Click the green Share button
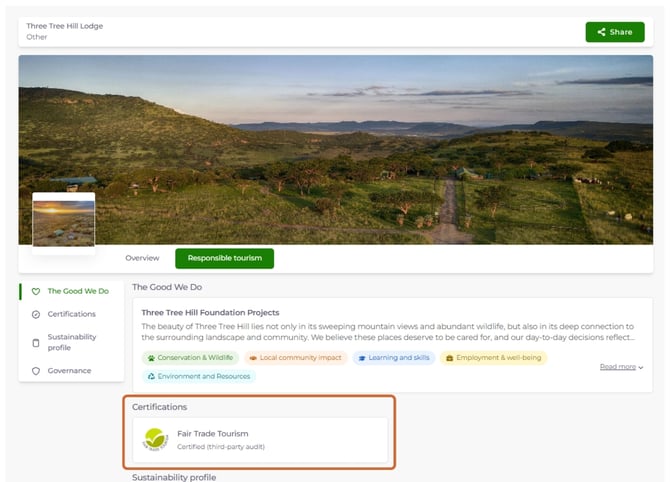The image size is (670, 482). pos(614,32)
